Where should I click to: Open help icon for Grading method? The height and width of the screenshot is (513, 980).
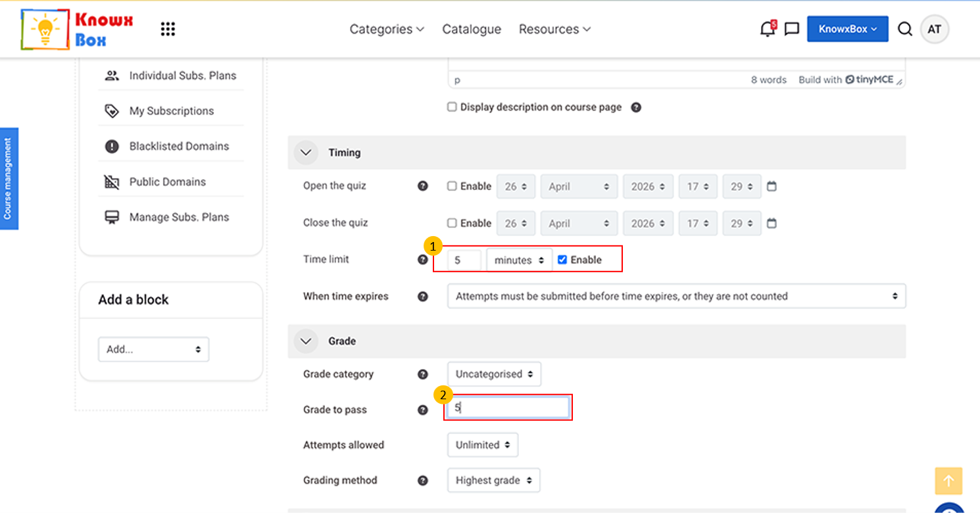[423, 481]
